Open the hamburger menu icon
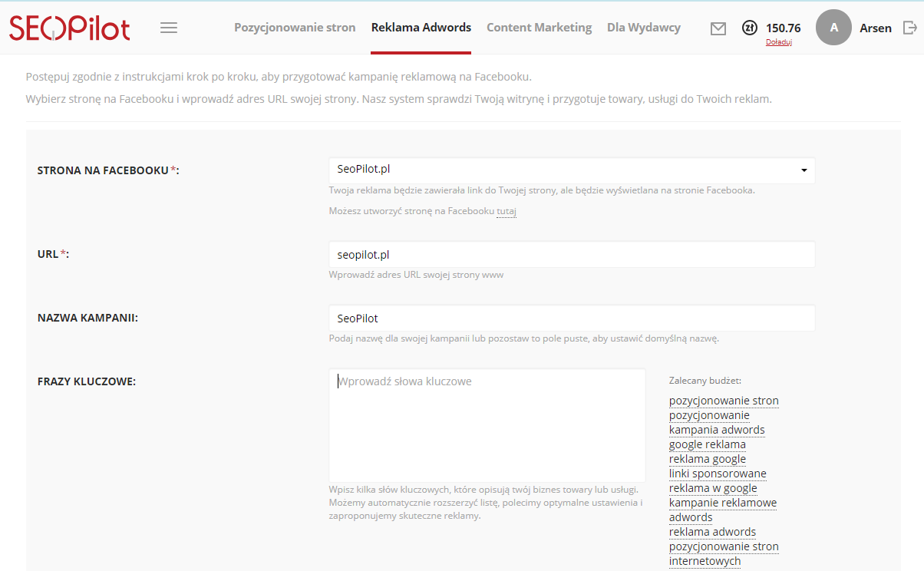Screen dimensions: 924x571 point(169,28)
